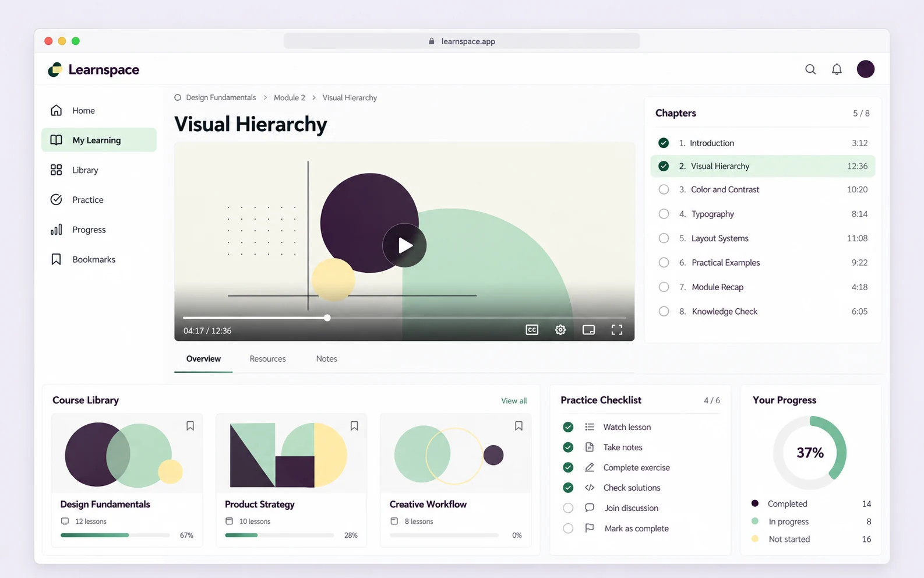
Task: Switch to the Resources tab
Action: coord(267,359)
